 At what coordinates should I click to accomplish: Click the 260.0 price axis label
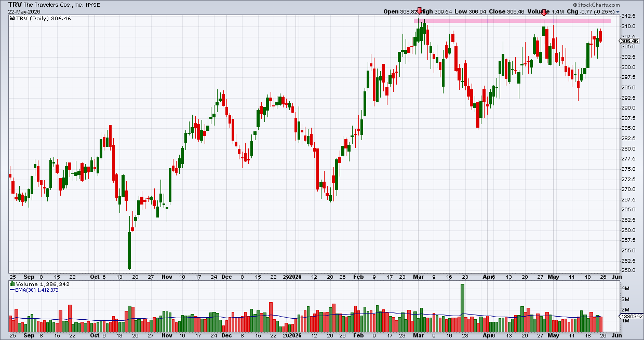pos(627,230)
